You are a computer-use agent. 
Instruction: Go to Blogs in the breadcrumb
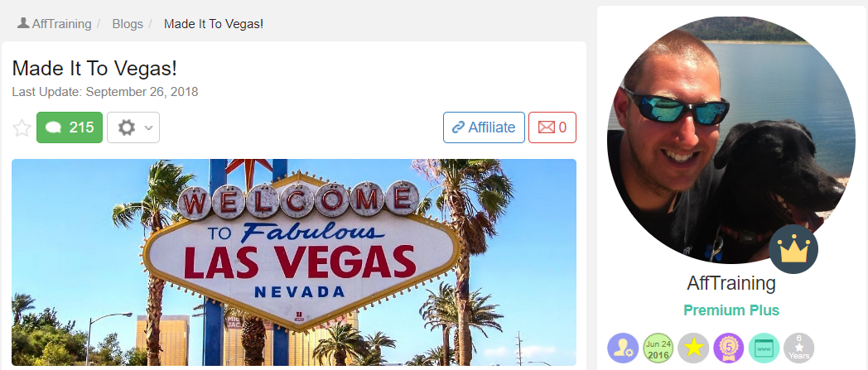(x=128, y=24)
